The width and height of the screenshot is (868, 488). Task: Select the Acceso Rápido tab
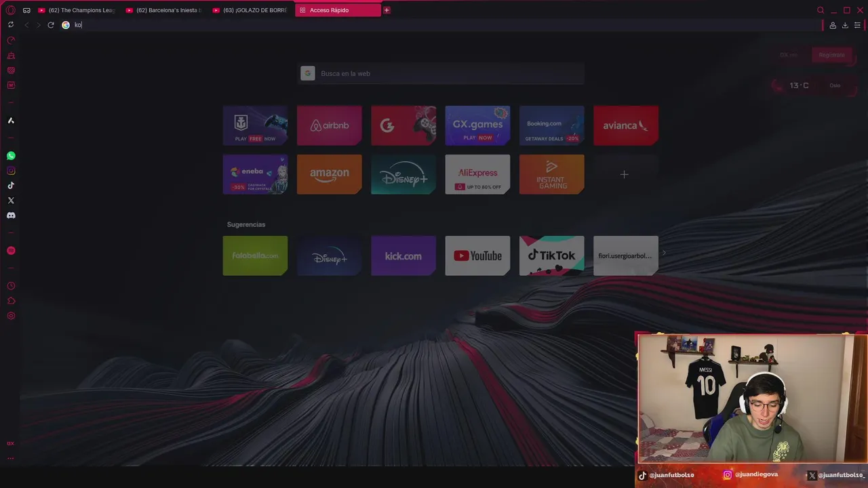pos(338,10)
